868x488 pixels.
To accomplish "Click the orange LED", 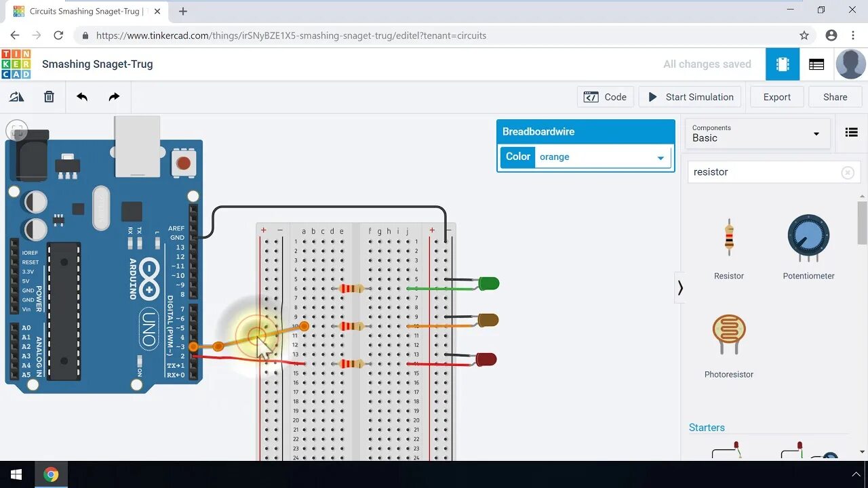I will coord(488,320).
